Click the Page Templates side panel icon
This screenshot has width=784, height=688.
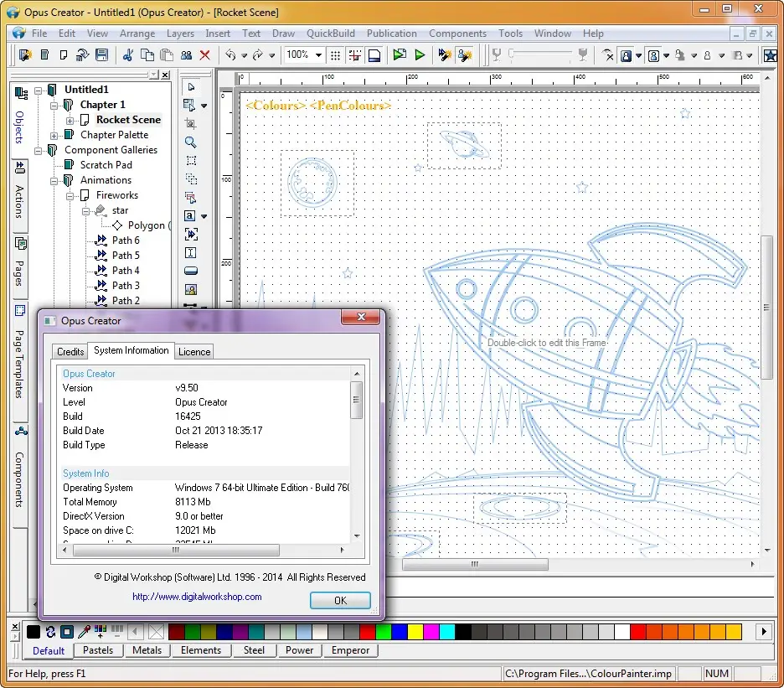click(20, 311)
